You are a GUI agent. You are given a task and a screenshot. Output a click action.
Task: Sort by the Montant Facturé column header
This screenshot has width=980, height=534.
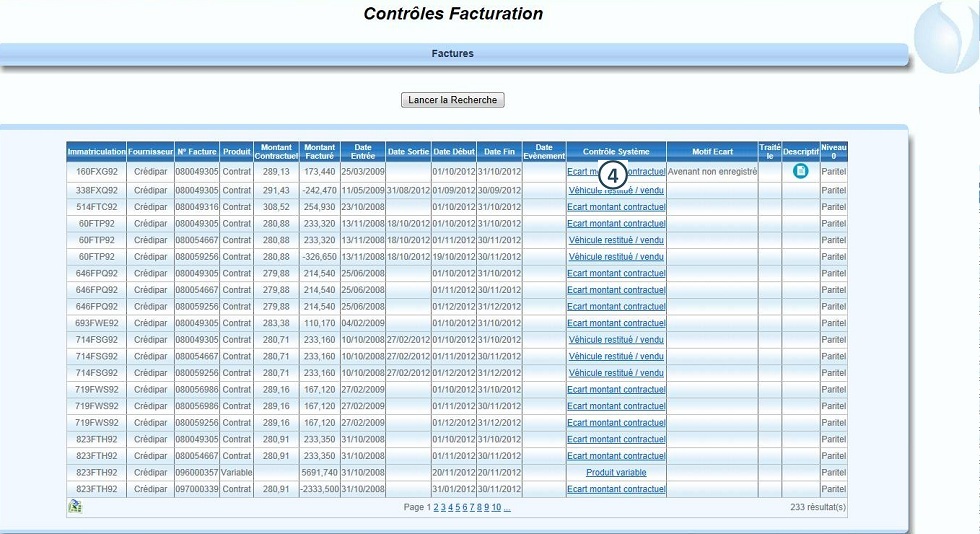[319, 152]
